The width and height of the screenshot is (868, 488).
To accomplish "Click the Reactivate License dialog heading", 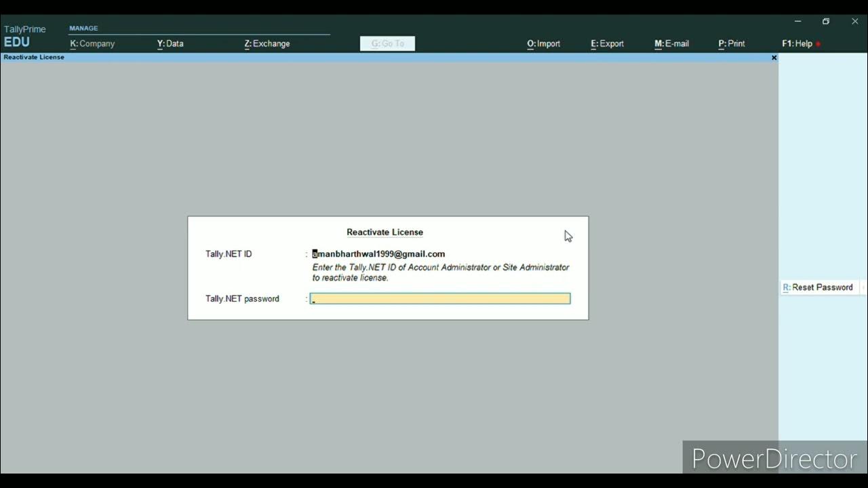I will point(384,232).
